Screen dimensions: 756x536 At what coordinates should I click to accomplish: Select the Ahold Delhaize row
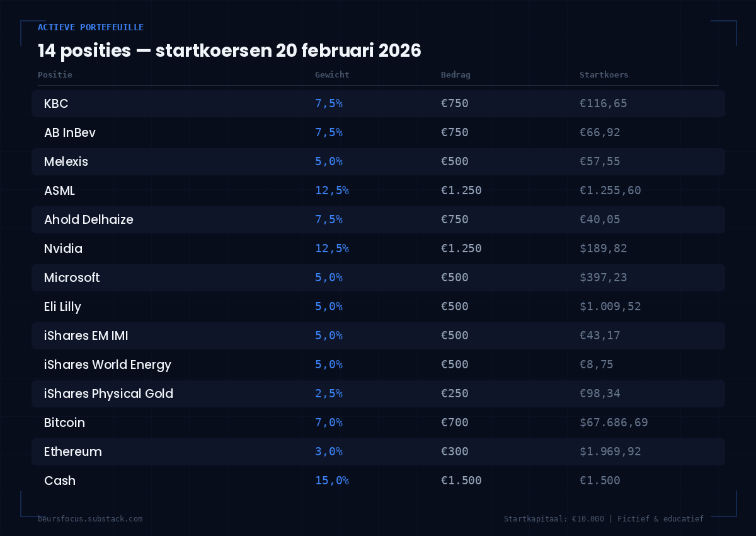point(89,219)
